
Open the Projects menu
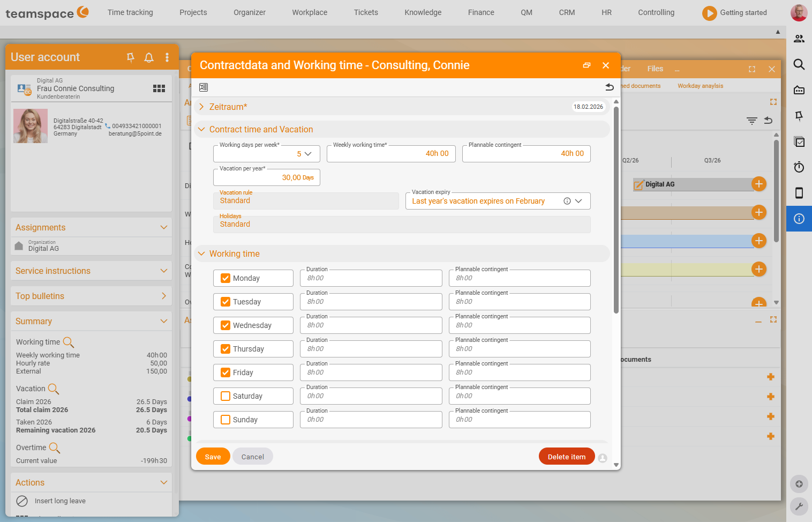pyautogui.click(x=193, y=12)
